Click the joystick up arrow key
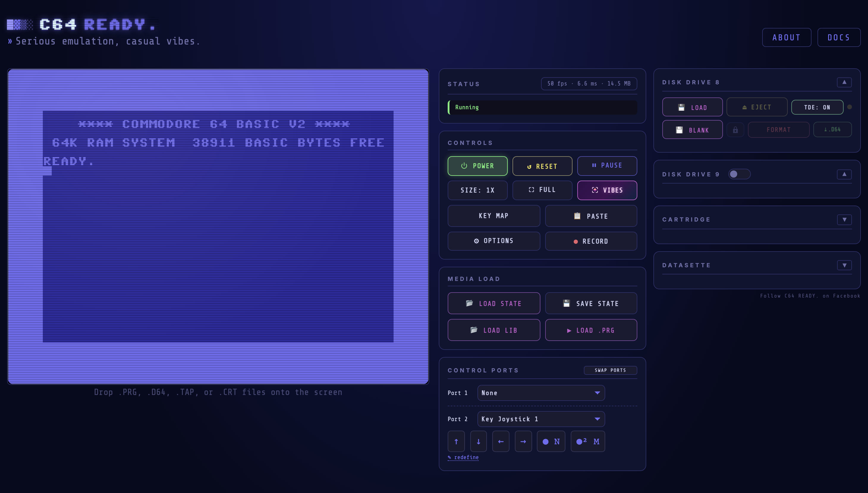 point(456,441)
